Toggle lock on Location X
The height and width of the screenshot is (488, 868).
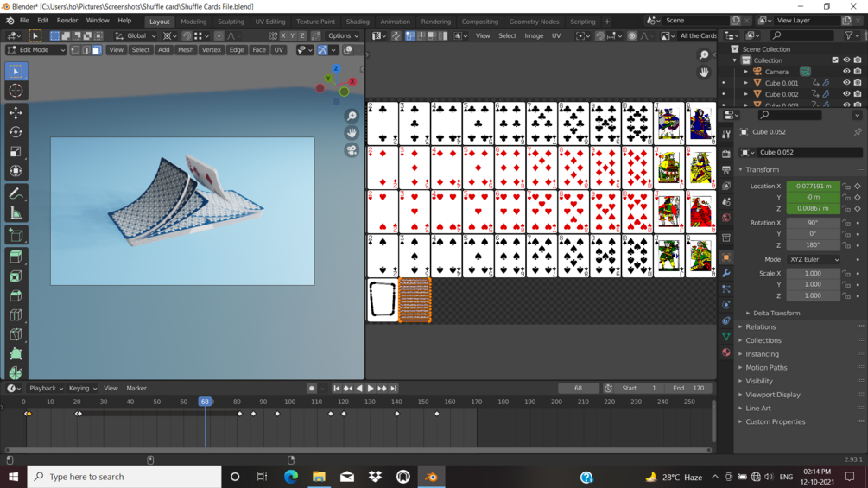tap(846, 187)
